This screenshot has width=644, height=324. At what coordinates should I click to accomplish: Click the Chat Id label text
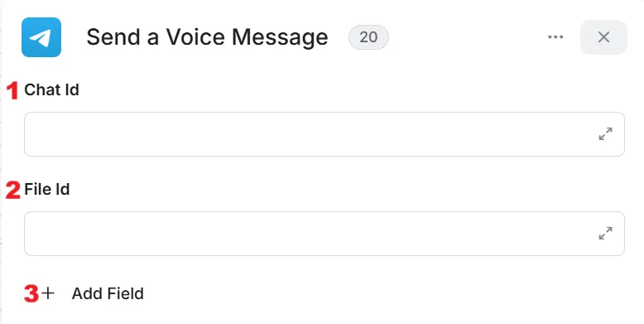pos(52,89)
